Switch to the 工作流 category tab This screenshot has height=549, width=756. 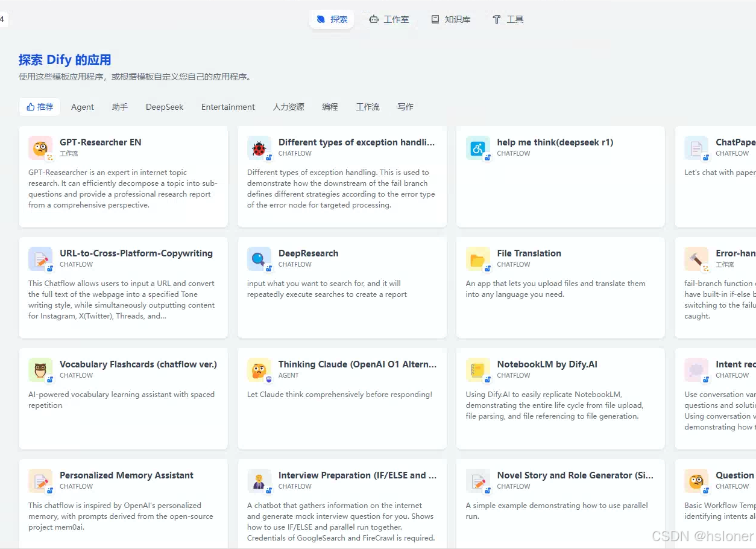coord(368,107)
